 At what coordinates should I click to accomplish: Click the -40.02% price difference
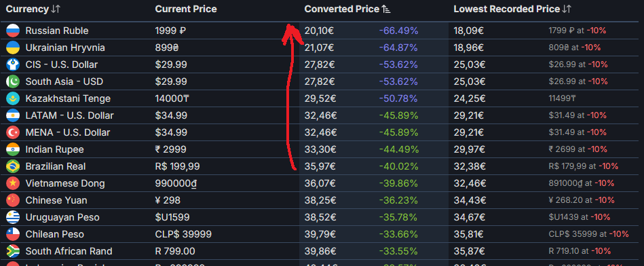tap(398, 166)
